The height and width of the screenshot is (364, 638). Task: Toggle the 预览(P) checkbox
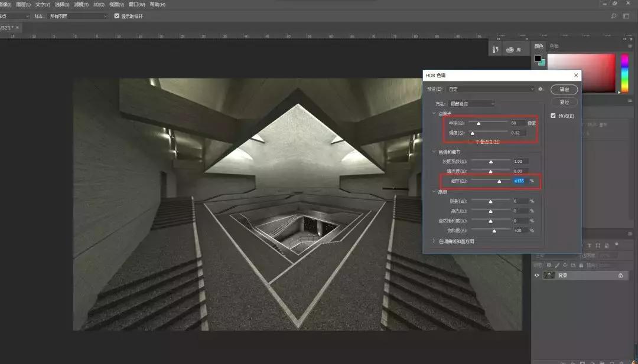click(553, 116)
